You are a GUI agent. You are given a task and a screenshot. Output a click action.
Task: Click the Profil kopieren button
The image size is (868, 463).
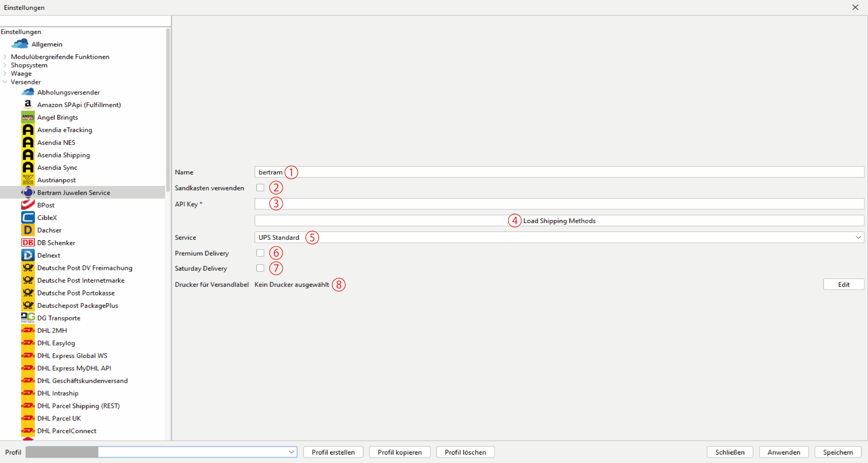point(400,452)
